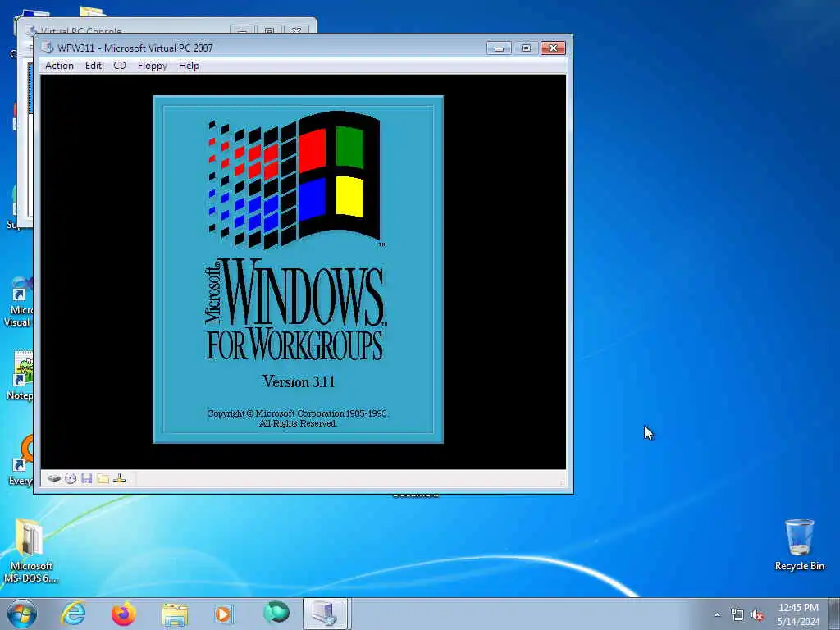Restore the WFW311 Virtual PC window
840x630 pixels.
[526, 48]
